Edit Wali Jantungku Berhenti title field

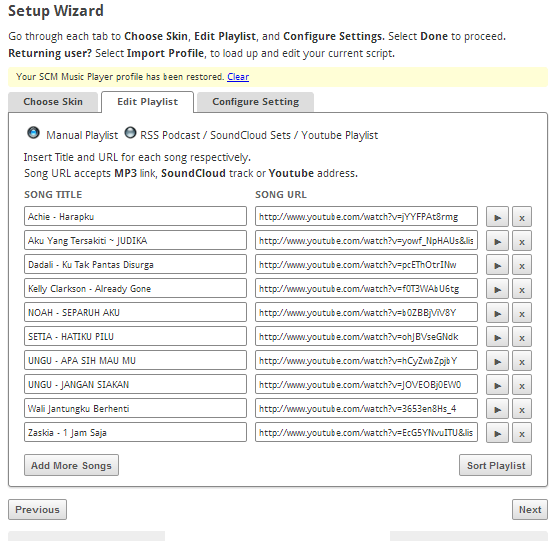(135, 408)
